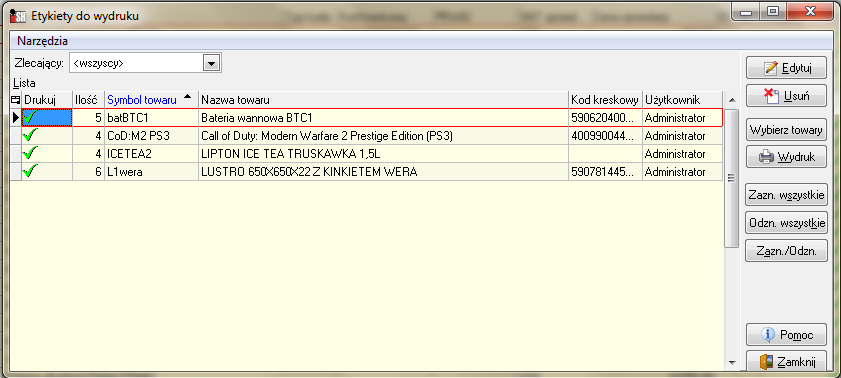Sort by the Ilość column header
The width and height of the screenshot is (841, 378).
(88, 100)
